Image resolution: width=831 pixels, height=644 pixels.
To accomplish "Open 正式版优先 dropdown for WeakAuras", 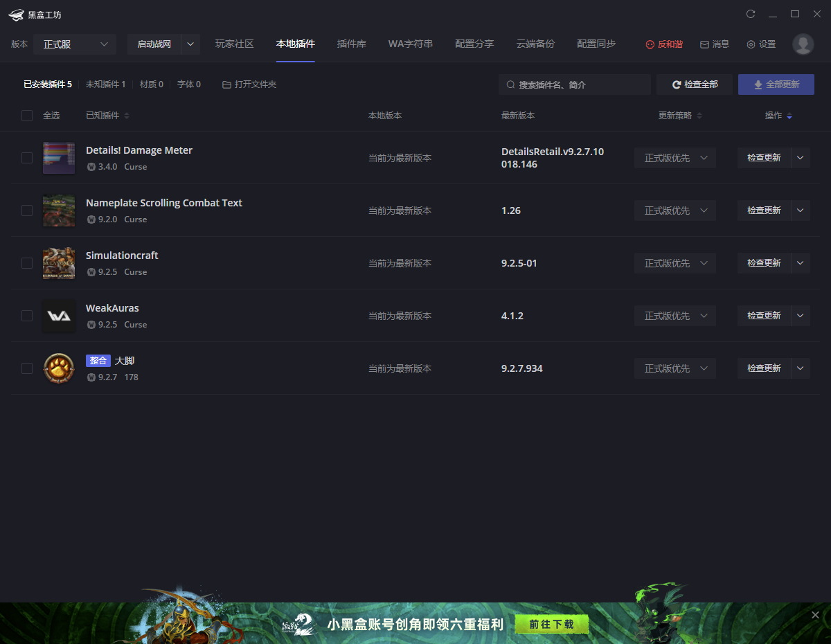I will 675,316.
